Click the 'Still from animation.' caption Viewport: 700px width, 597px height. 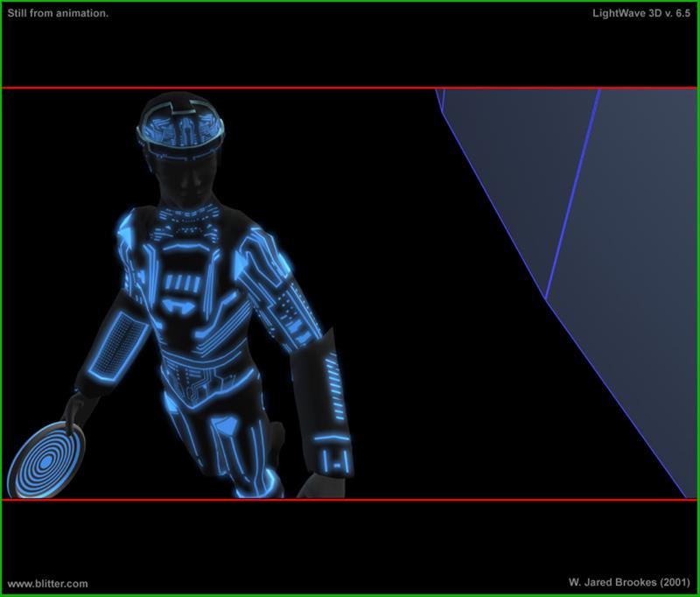pyautogui.click(x=58, y=14)
